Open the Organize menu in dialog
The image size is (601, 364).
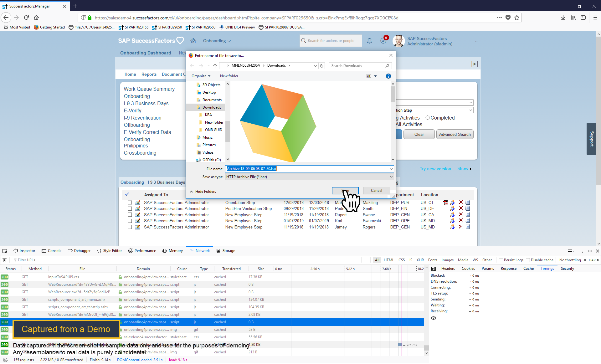tap(201, 76)
